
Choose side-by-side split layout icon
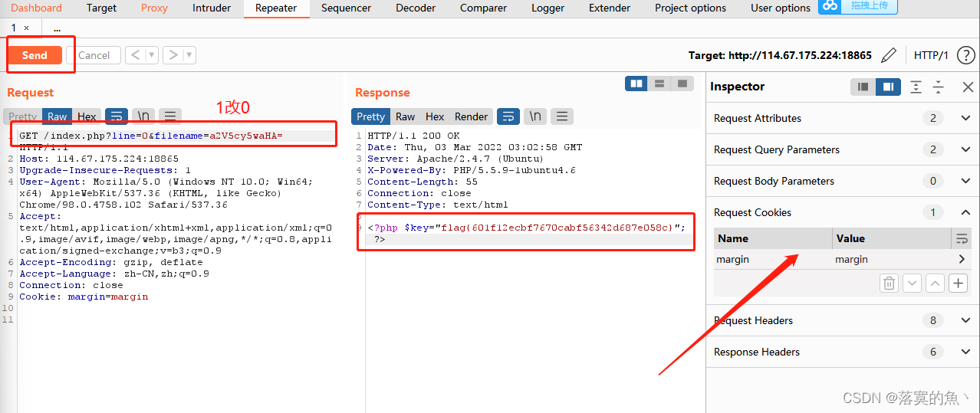(x=636, y=84)
